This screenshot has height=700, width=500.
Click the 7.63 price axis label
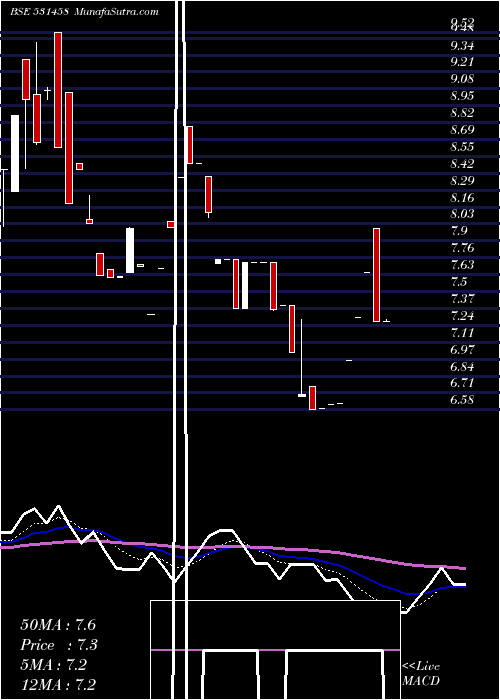click(462, 265)
